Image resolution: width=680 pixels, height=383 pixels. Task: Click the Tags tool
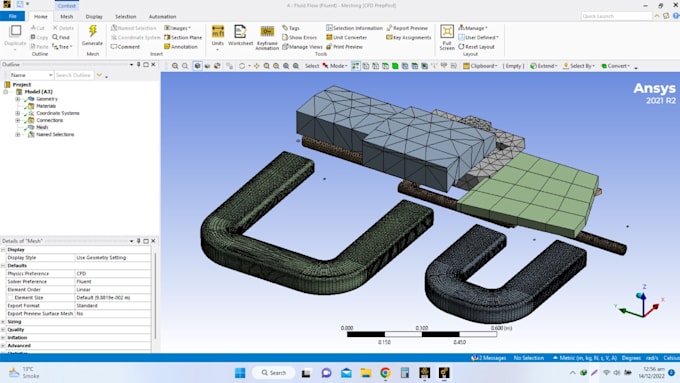coord(291,28)
